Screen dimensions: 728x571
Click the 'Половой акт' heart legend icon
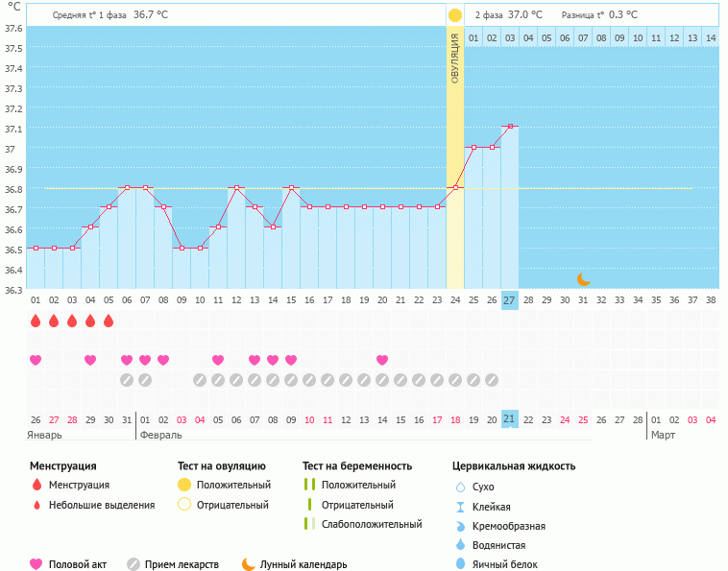click(x=36, y=564)
